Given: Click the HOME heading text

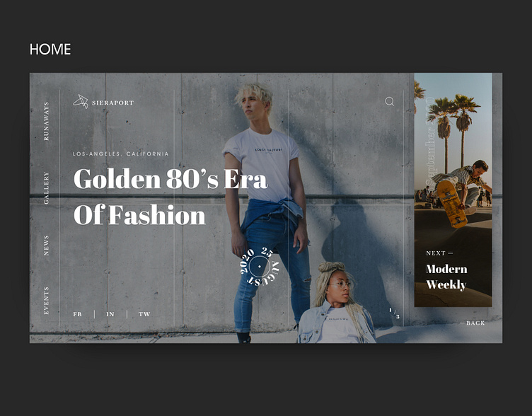Looking at the screenshot, I should [50, 50].
